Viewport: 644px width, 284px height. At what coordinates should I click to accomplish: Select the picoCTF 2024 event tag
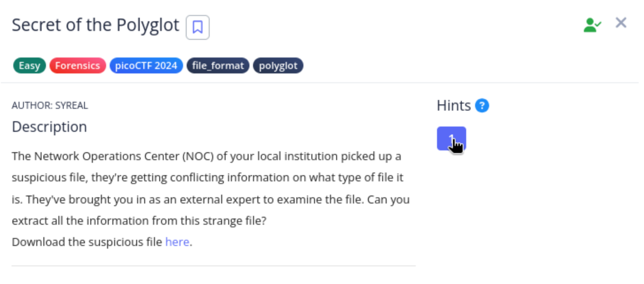(x=146, y=66)
